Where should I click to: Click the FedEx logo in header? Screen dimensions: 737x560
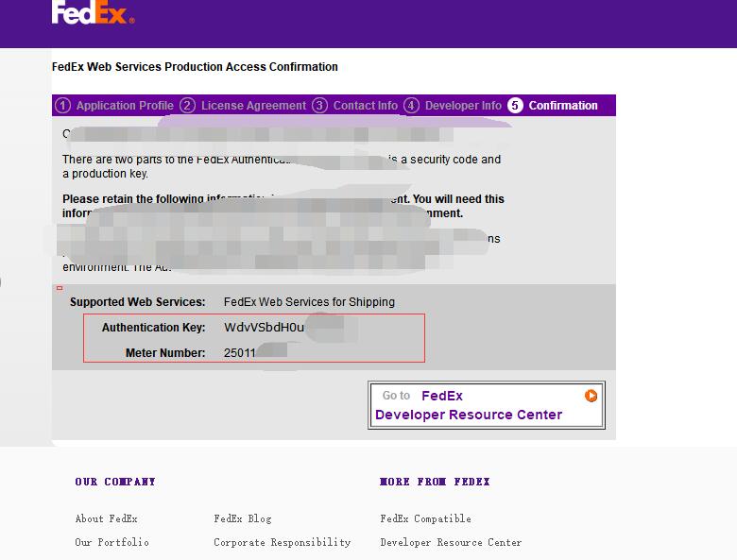click(x=93, y=12)
